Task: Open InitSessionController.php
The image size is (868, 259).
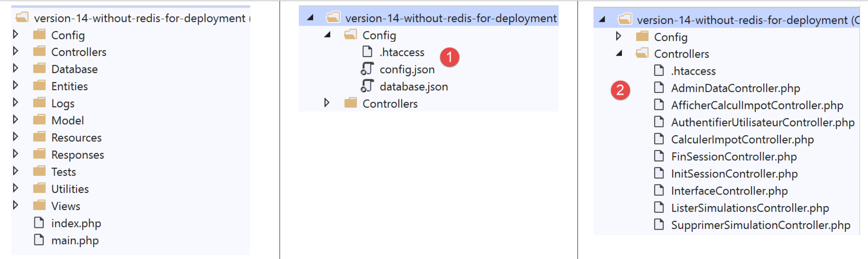Action: [x=734, y=174]
